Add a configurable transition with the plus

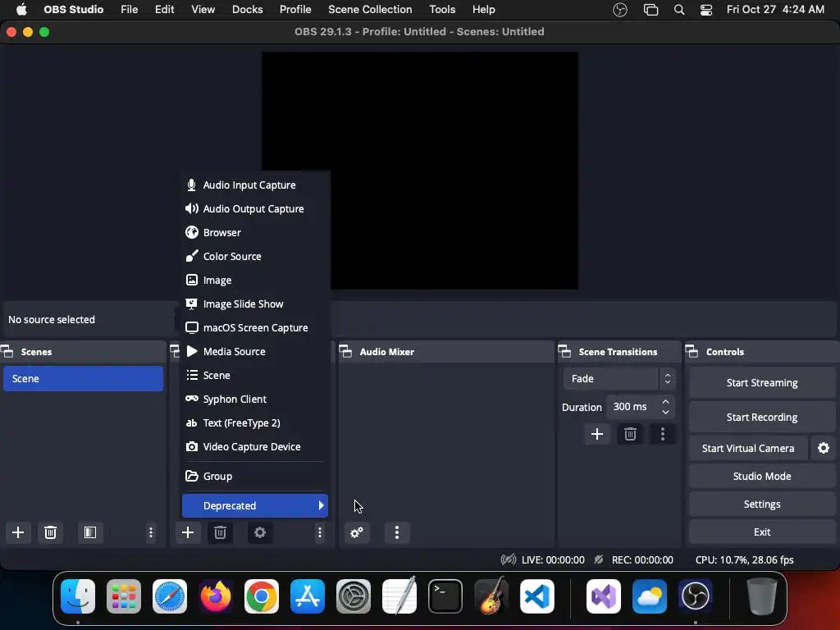pyautogui.click(x=597, y=434)
